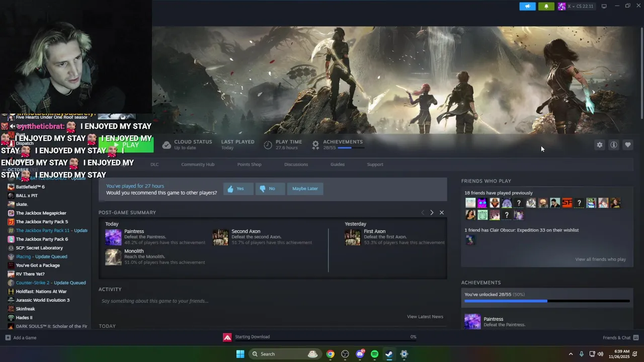Open OBS Studio from taskbar
Viewport: 644px width, 362px height.
[x=345, y=354]
